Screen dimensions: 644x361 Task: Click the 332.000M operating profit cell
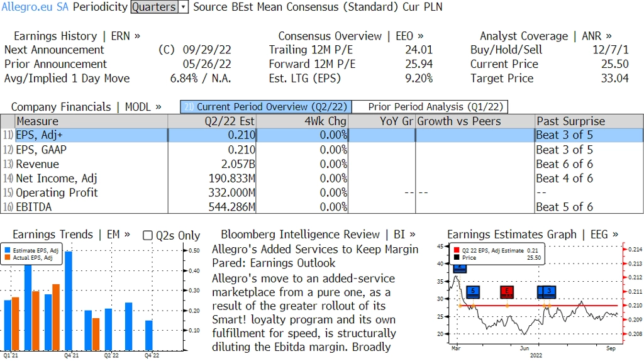click(x=231, y=192)
